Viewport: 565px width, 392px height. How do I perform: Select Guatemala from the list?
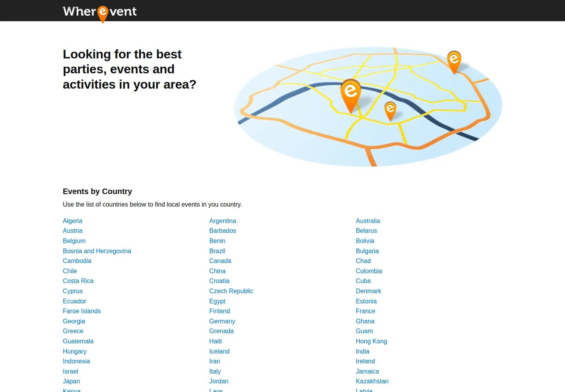click(x=78, y=341)
